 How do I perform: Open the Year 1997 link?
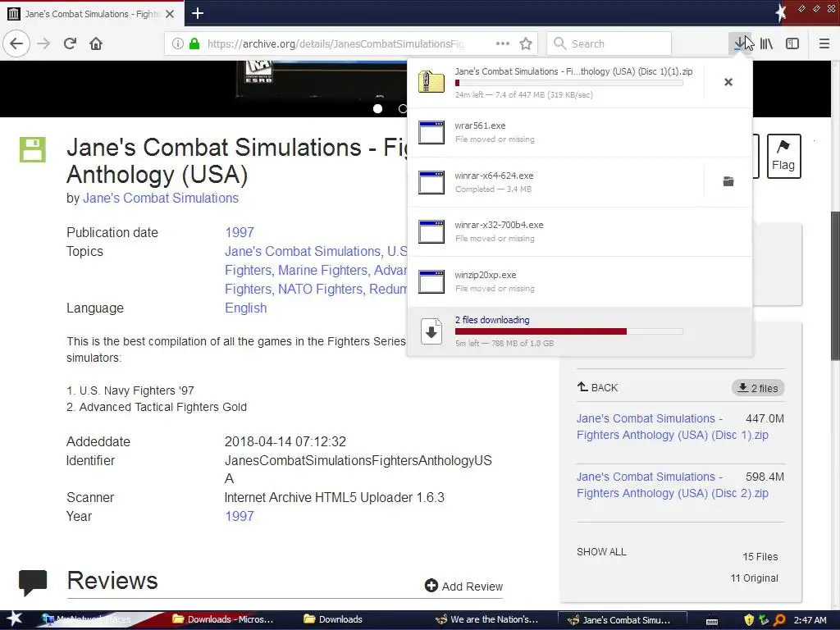[240, 517]
